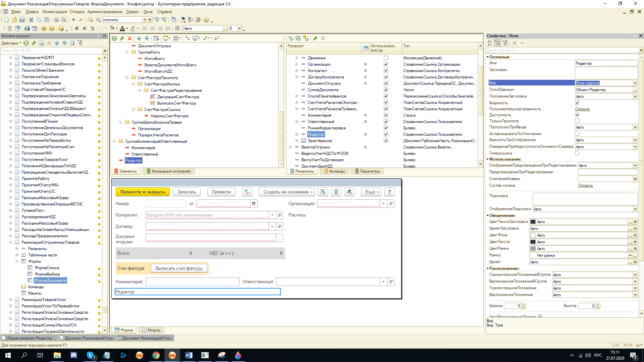Click ЦветТекстаЗаголовка color swatch
This screenshot has height=362, width=644.
533,222
